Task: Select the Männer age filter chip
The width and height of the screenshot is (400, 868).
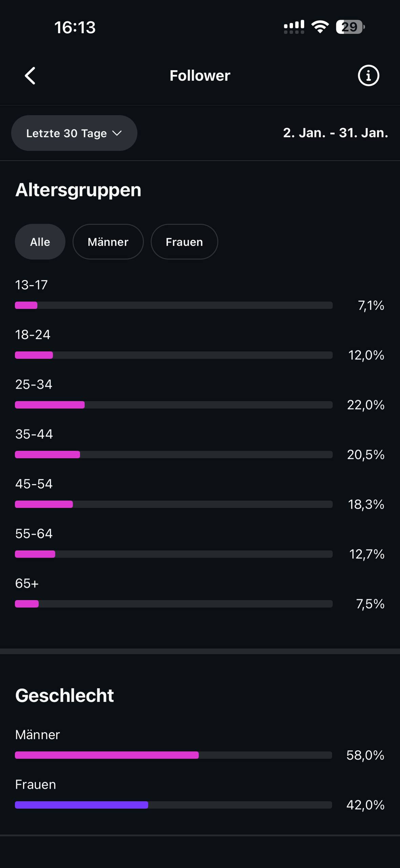Action: coord(108,242)
